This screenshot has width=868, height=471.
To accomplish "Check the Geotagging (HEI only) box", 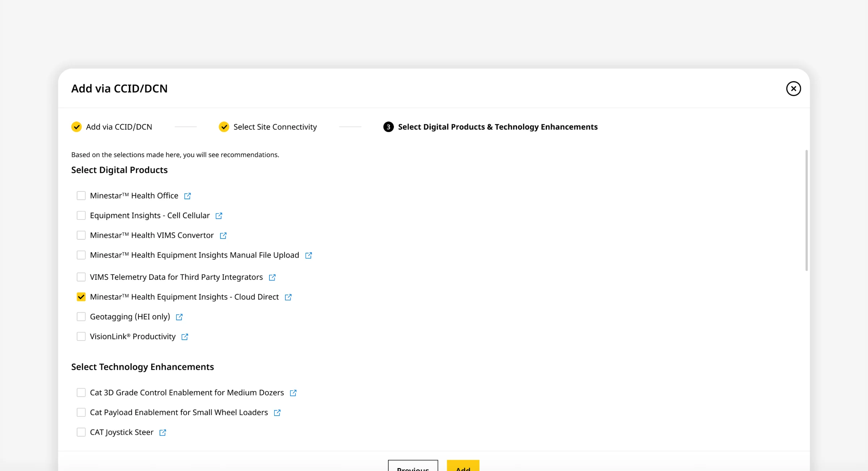I will (x=81, y=317).
